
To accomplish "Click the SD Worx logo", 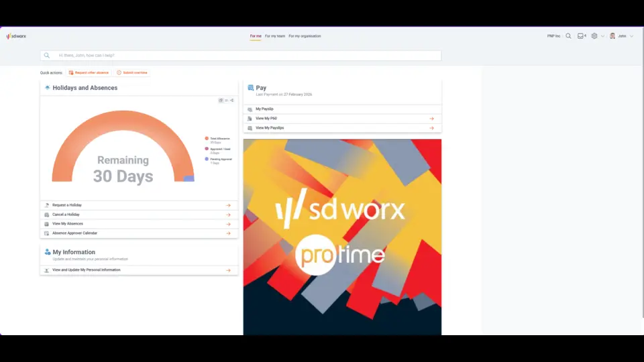I will [16, 36].
